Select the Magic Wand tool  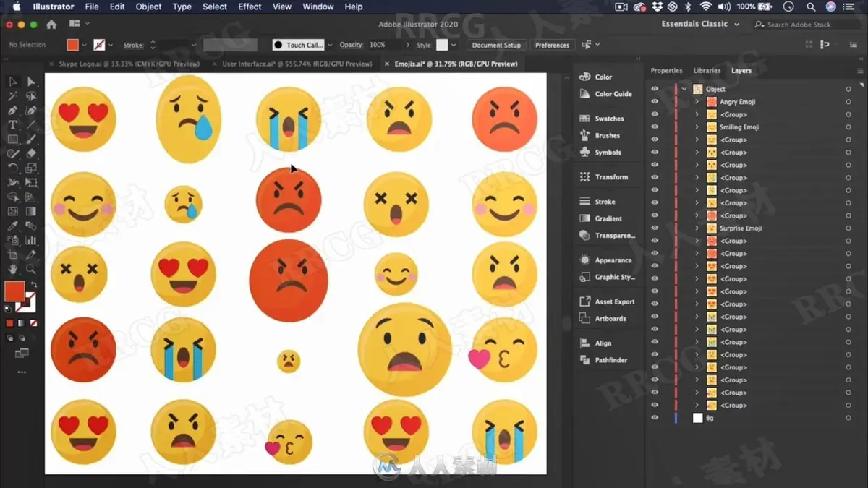point(13,96)
